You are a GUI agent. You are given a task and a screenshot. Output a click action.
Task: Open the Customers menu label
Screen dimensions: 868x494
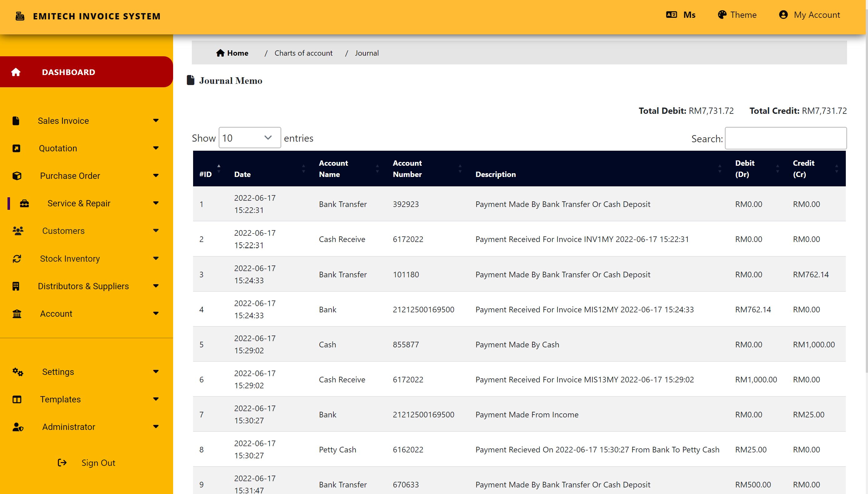pyautogui.click(x=63, y=231)
